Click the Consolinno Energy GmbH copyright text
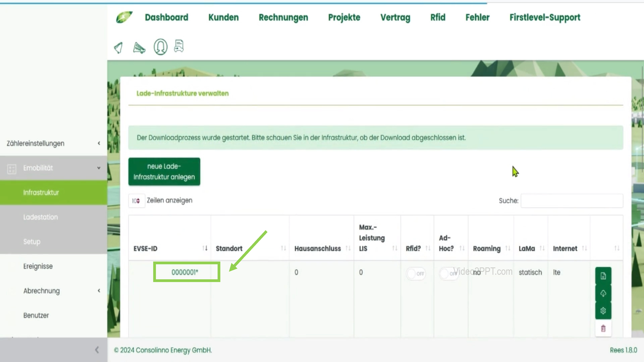The image size is (644, 362). click(163, 350)
